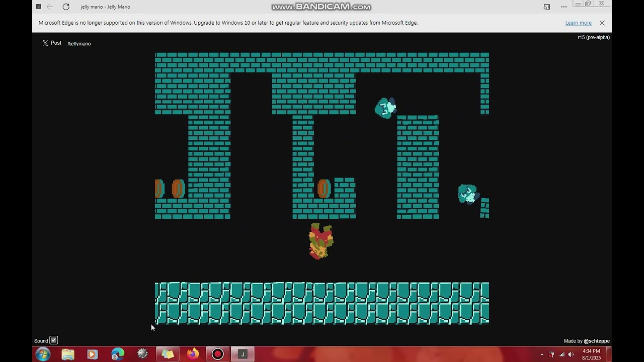644x362 pixels.
Task: Launch Windows Media Player from taskbar
Action: point(92,354)
